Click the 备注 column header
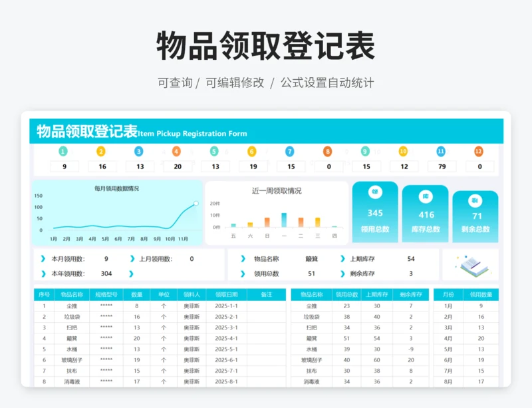 tap(267, 295)
